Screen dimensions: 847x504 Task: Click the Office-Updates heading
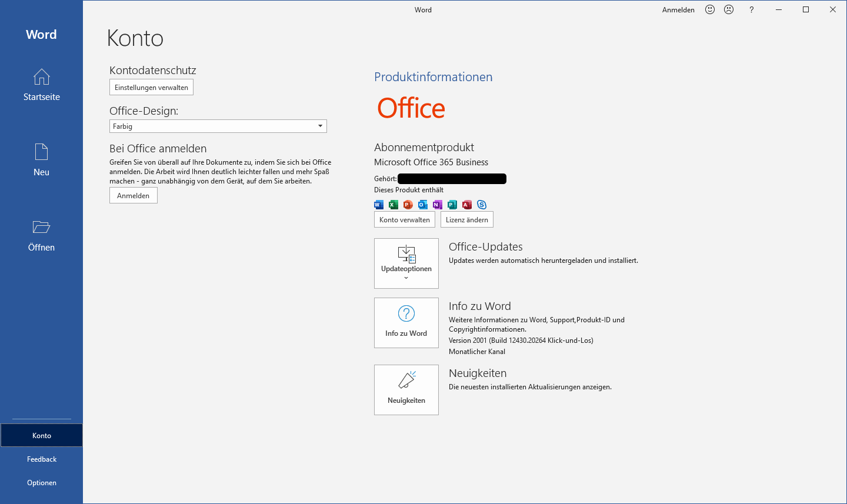(x=486, y=247)
